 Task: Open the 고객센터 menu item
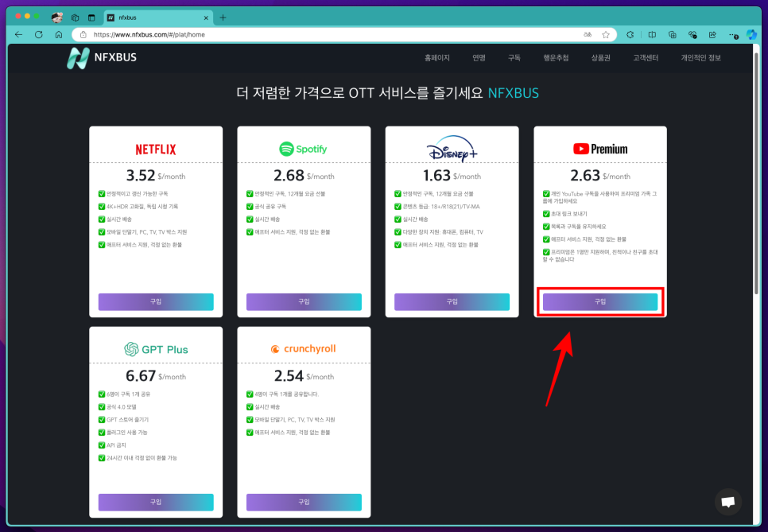coord(646,58)
